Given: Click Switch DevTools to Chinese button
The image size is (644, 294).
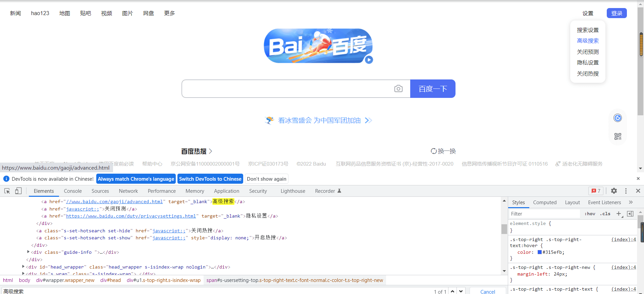Looking at the screenshot, I should [x=210, y=179].
